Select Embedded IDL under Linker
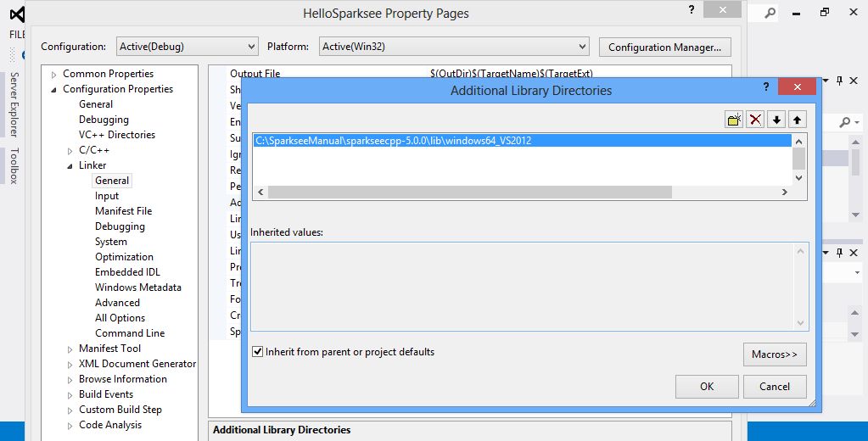 127,272
